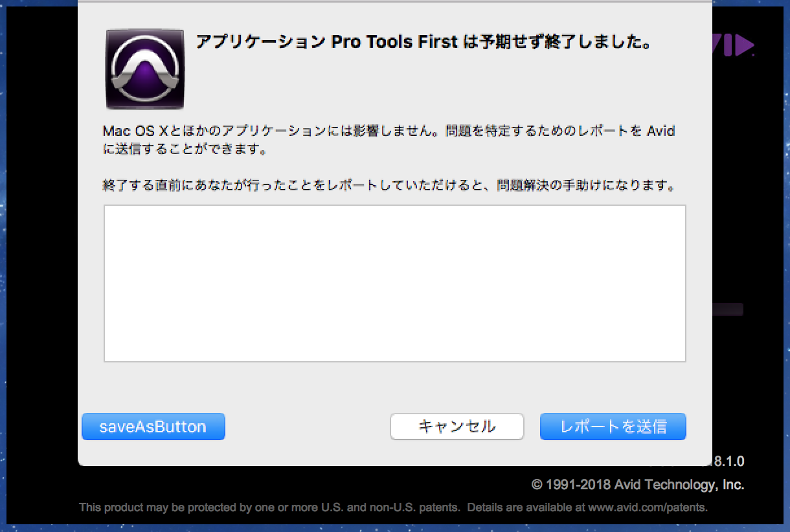Click the Pro Tools First application icon
790x532 pixels.
145,69
